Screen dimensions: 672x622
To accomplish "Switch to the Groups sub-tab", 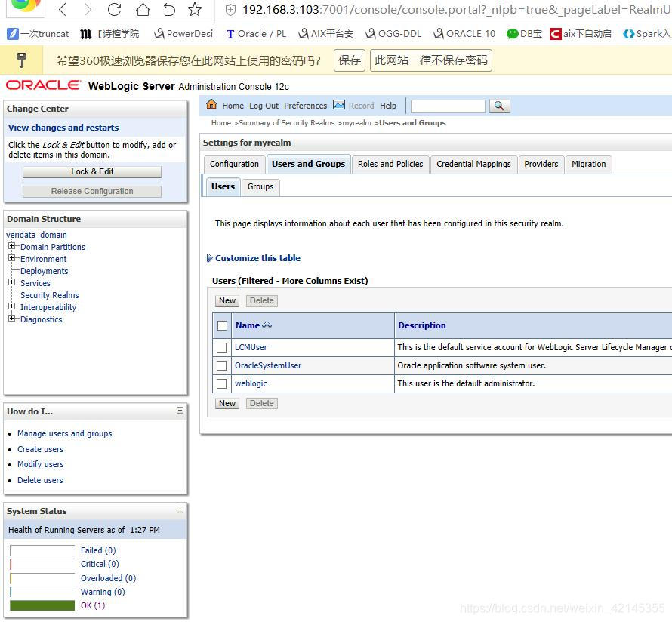I will (260, 186).
